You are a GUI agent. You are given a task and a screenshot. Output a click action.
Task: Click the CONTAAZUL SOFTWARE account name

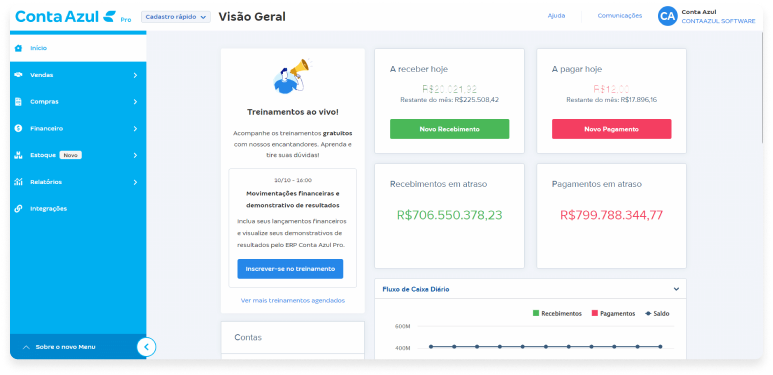(x=718, y=21)
